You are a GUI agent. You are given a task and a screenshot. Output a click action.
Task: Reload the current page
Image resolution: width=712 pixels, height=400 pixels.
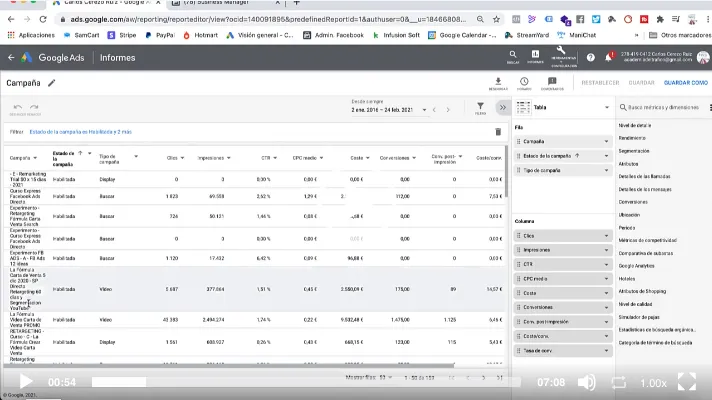43,20
